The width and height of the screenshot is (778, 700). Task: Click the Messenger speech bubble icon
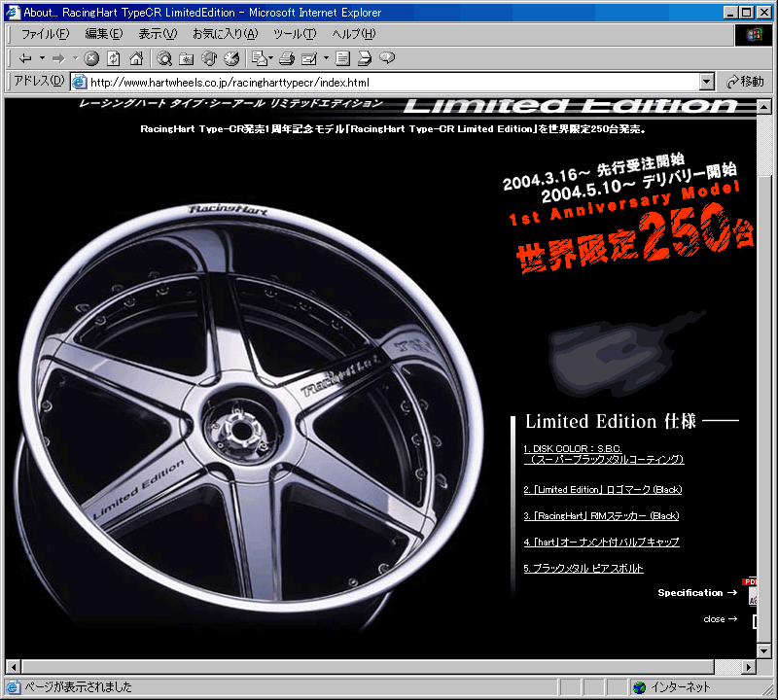point(387,58)
